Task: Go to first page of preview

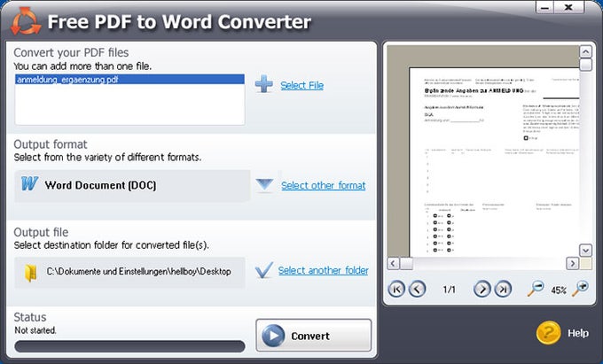Action: click(396, 289)
